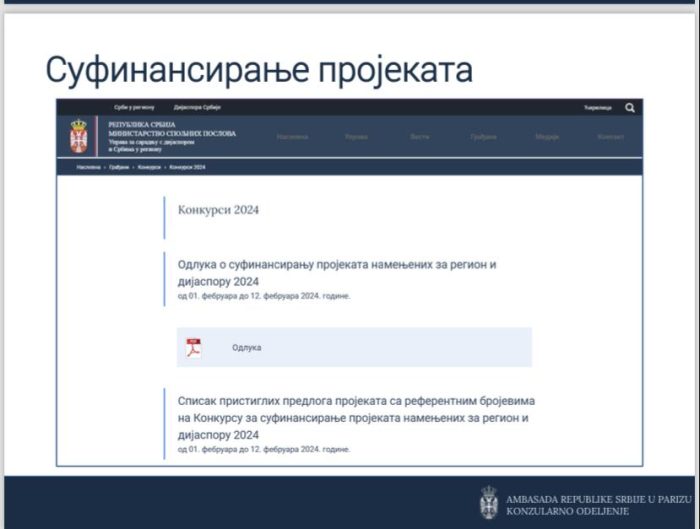The width and height of the screenshot is (700, 529).
Task: Open the Медији main menu item
Action: coord(546,136)
